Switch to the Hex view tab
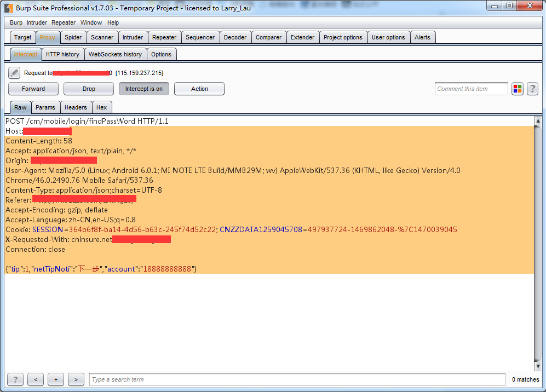This screenshot has height=392, width=546. 102,107
